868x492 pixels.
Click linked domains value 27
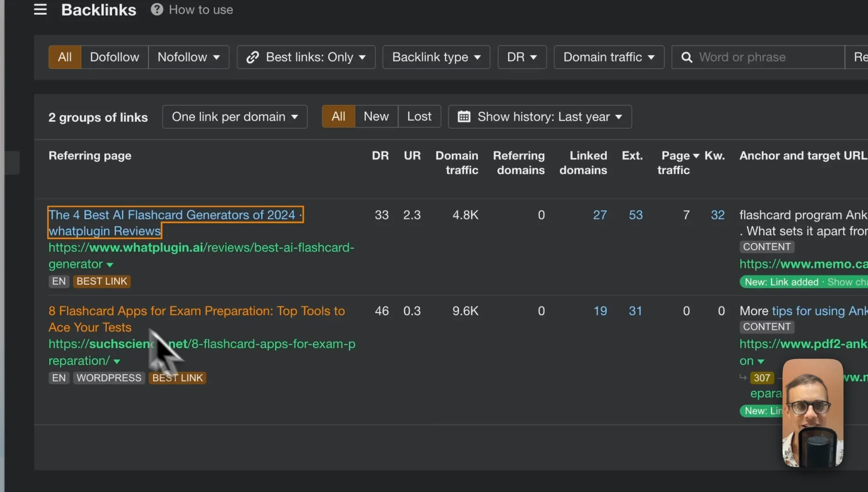[599, 215]
